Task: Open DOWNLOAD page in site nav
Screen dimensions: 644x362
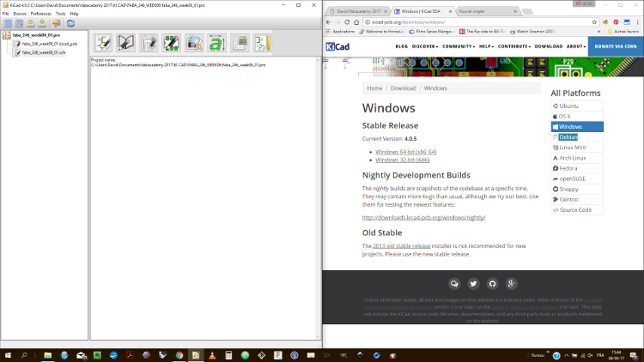Action: [548, 46]
